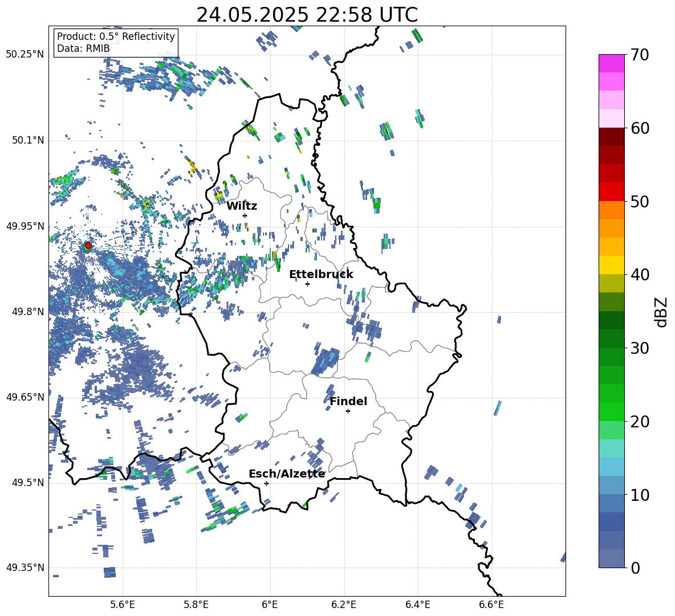Screen dimensions: 675x616
Task: Click 'Data: RMIB' text
Action: 83,48
